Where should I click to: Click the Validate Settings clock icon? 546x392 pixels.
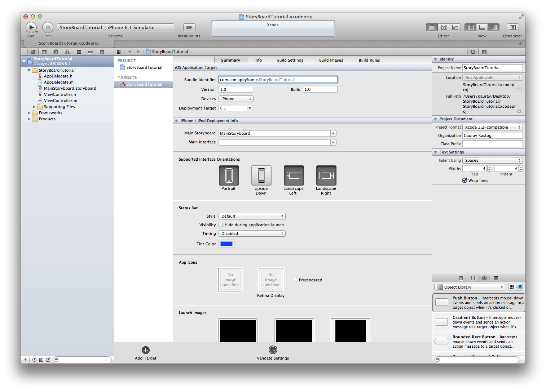coord(273,350)
